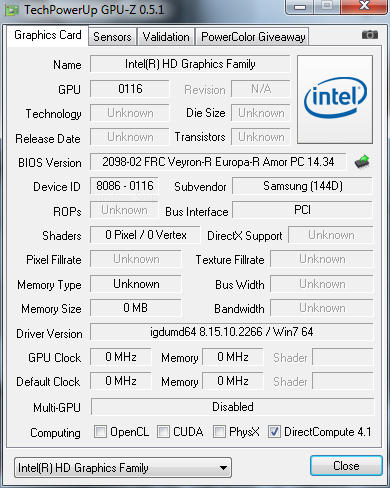Click the "BIOS Version" label
The height and width of the screenshot is (488, 390).
pos(50,163)
